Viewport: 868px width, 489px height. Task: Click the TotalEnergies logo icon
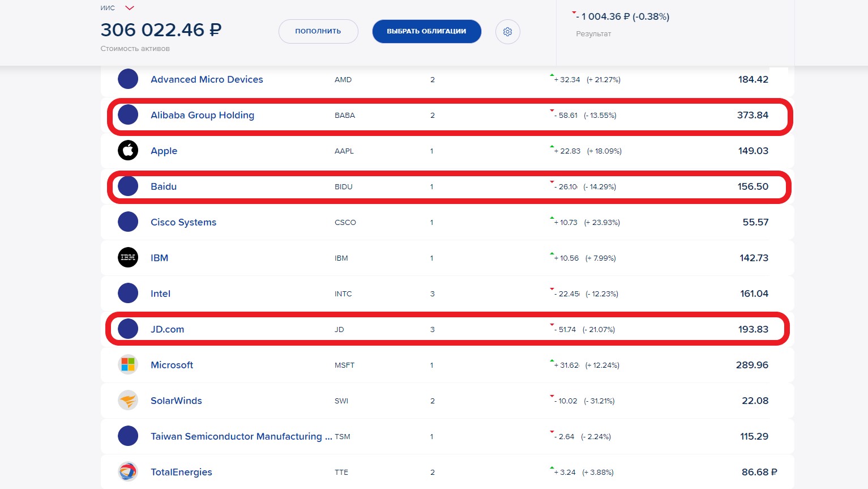[128, 472]
